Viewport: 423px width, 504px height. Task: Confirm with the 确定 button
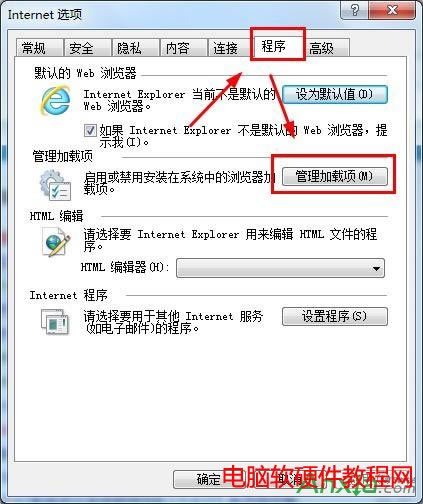click(209, 479)
